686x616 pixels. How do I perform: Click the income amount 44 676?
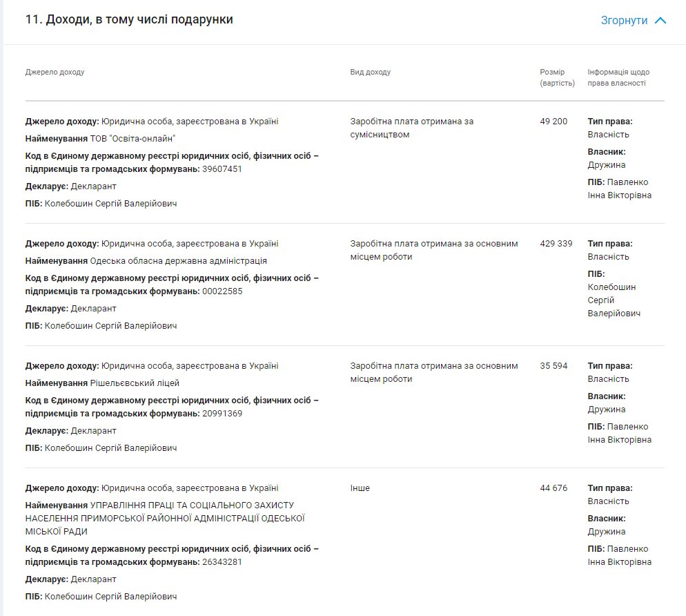click(553, 488)
